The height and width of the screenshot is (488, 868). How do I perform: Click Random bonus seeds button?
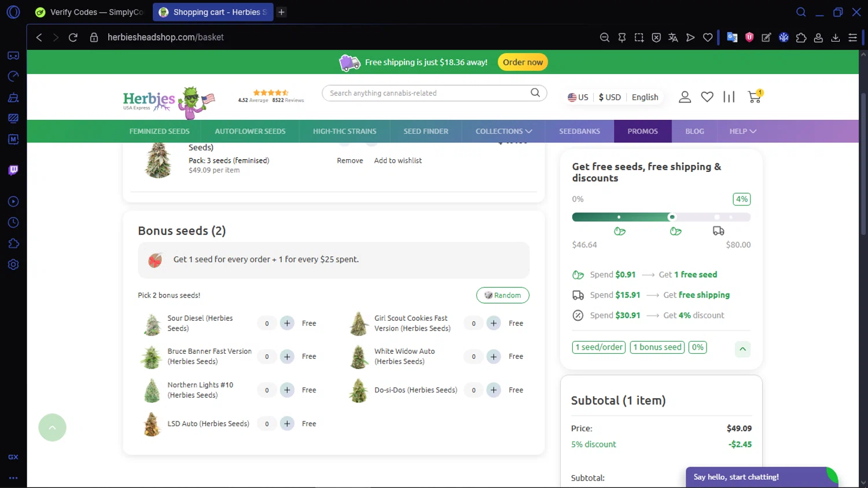pyautogui.click(x=502, y=295)
